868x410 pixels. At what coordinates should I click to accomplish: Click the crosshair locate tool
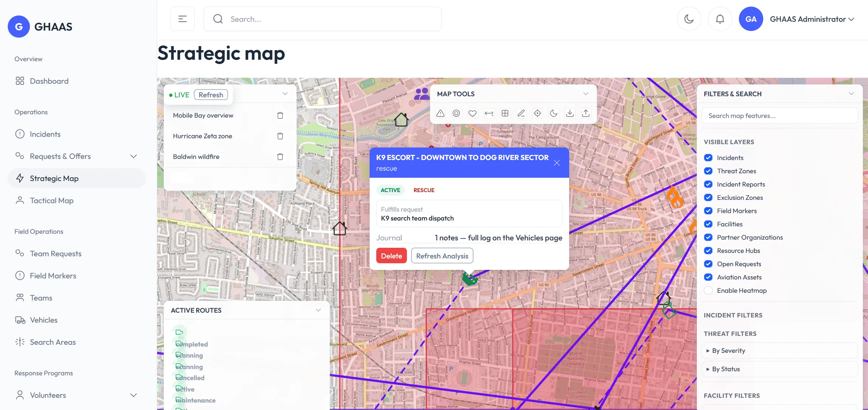tap(537, 113)
